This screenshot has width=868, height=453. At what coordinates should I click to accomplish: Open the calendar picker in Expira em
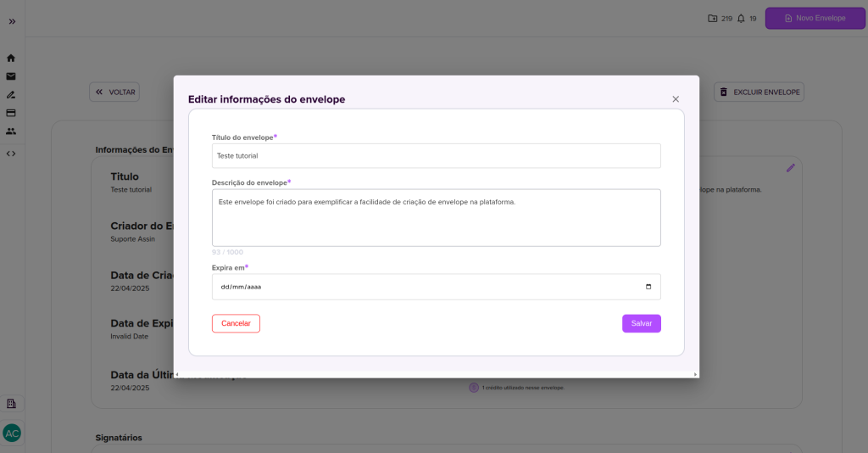648,287
